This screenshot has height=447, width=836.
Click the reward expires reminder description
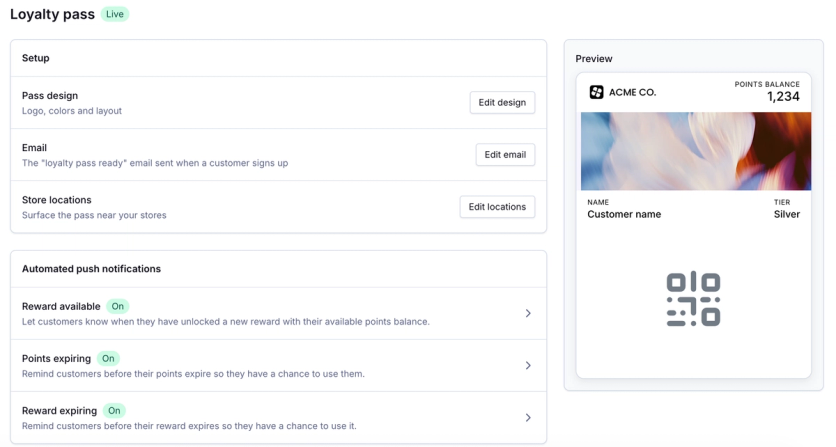(189, 426)
